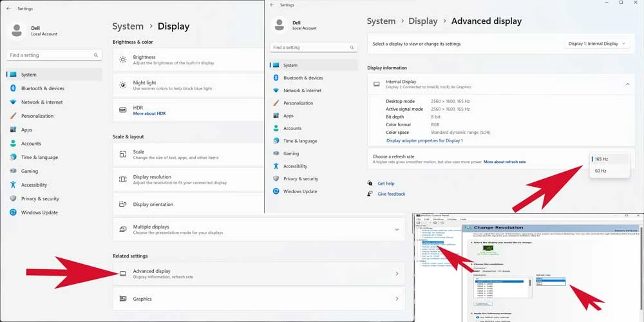Open the NVIDIA Refresh rate dropdown
Image resolution: width=644 pixels, height=322 pixels.
click(551, 278)
